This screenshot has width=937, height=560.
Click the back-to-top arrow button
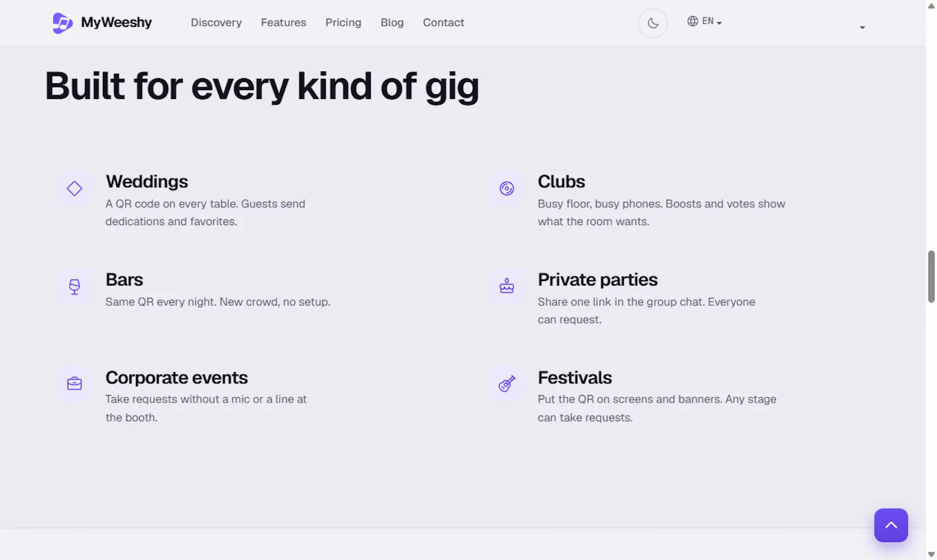pyautogui.click(x=891, y=525)
